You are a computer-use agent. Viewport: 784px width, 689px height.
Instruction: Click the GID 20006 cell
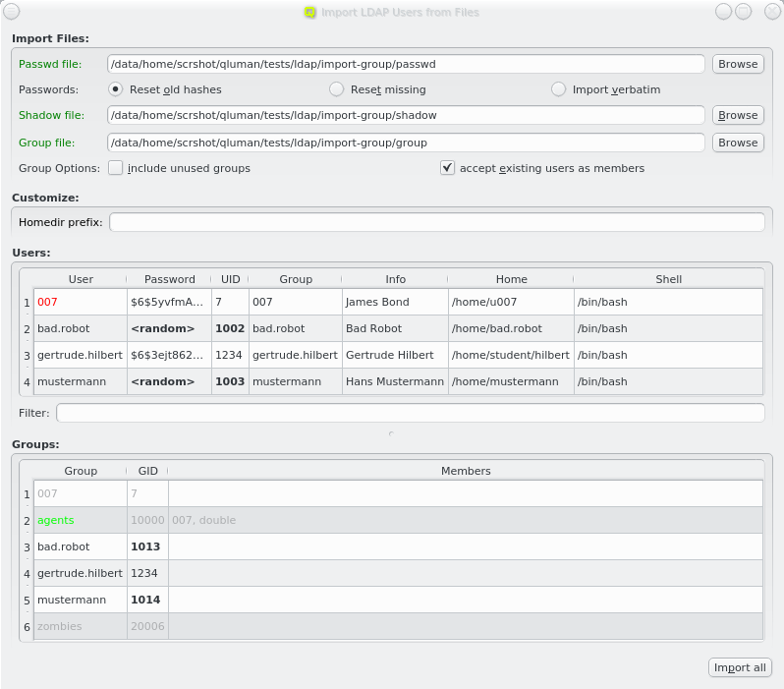pos(147,626)
